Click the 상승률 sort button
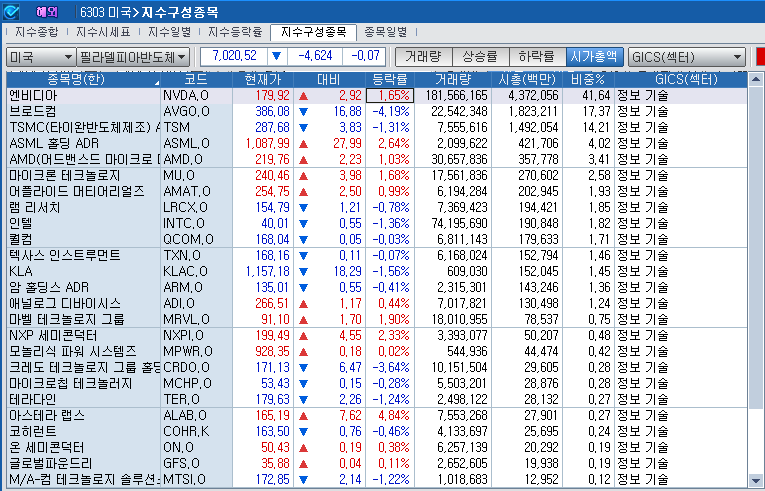 click(481, 57)
